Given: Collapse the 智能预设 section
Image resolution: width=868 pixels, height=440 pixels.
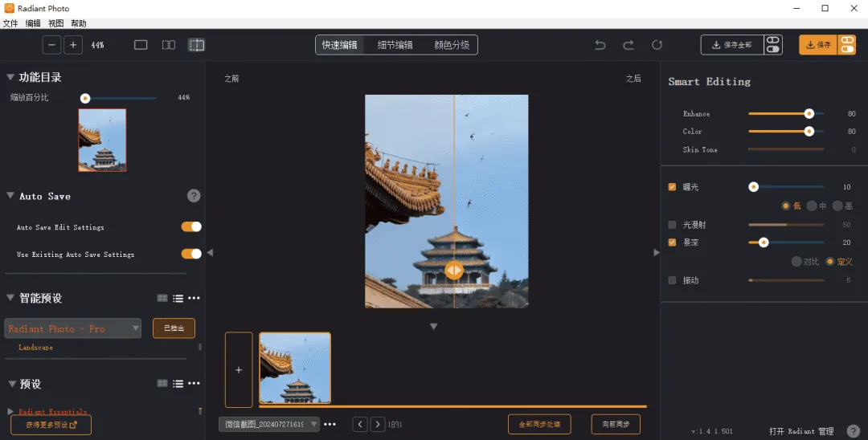Looking at the screenshot, I should 10,297.
